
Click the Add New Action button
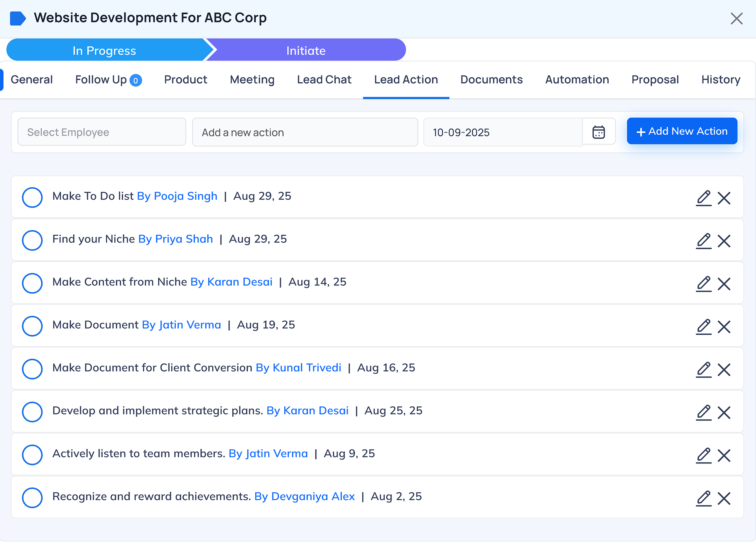[682, 131]
